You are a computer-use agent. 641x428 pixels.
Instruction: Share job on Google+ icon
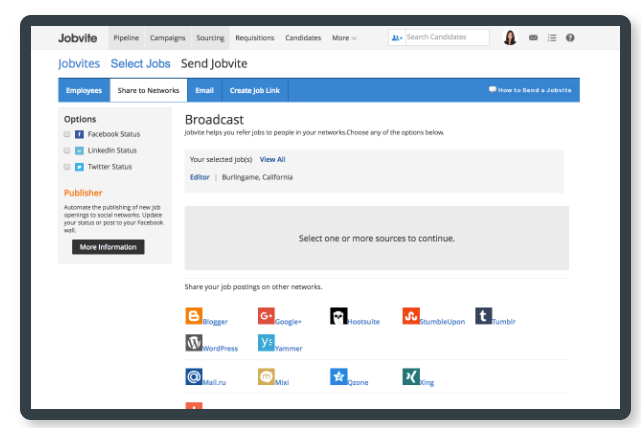coord(266,316)
